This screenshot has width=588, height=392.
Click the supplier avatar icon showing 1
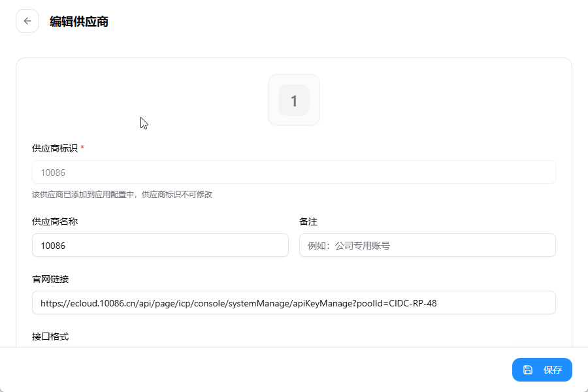294,100
